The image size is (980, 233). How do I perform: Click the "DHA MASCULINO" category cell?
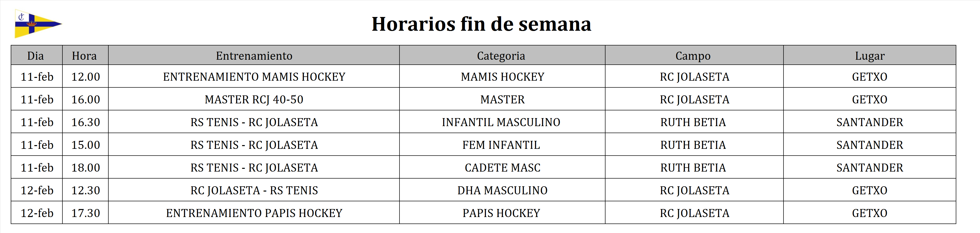(503, 190)
